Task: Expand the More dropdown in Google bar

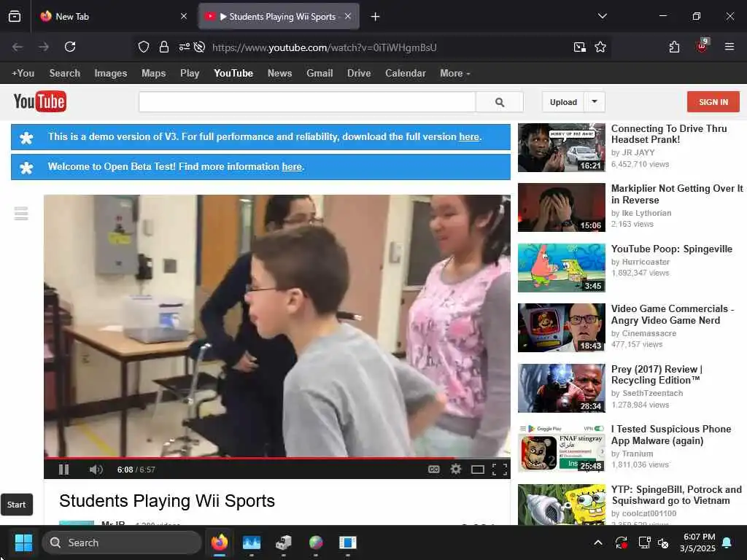Action: point(455,74)
